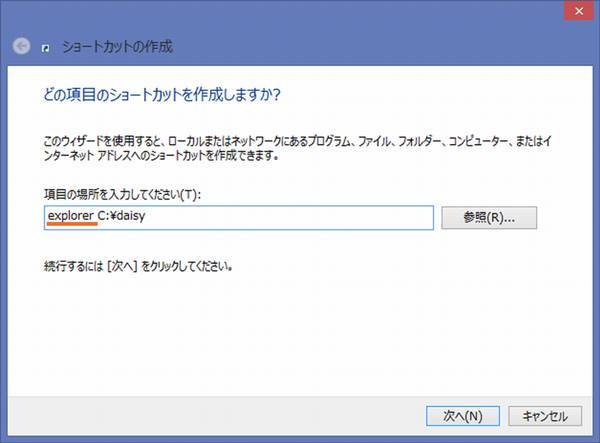Click the back arrow in the wizard header

(x=21, y=46)
